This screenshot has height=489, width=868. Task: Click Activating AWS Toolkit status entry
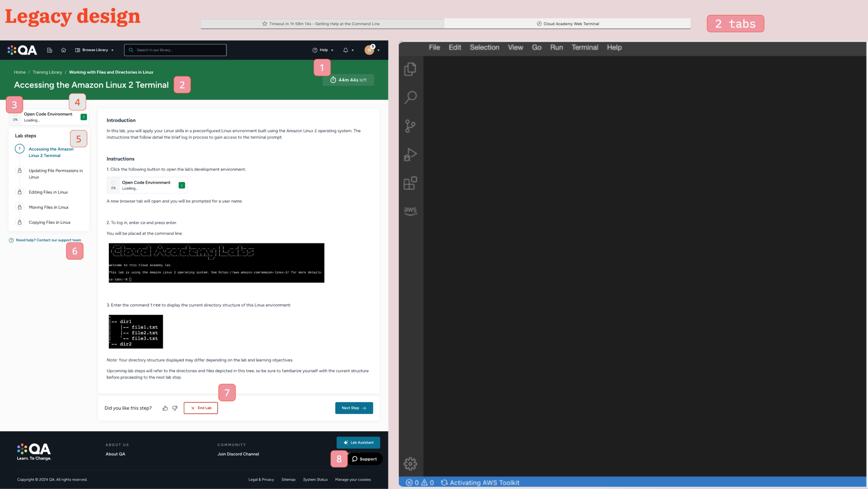[x=480, y=483]
